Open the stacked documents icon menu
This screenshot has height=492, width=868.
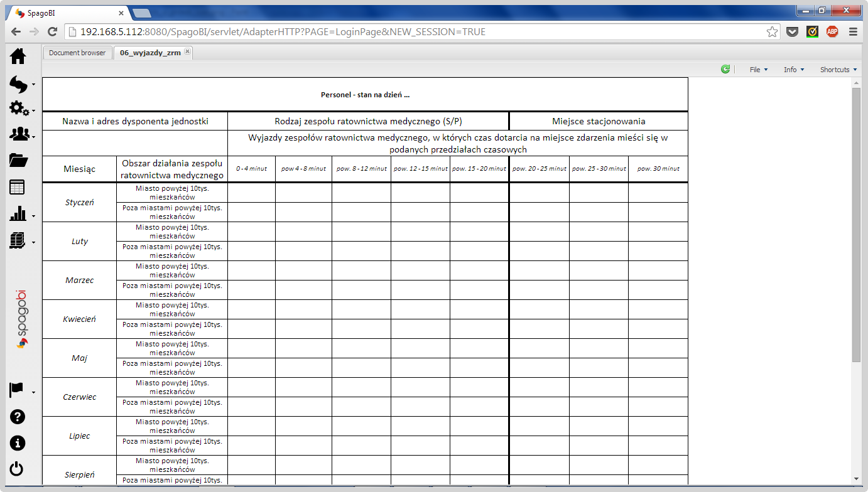click(x=18, y=240)
